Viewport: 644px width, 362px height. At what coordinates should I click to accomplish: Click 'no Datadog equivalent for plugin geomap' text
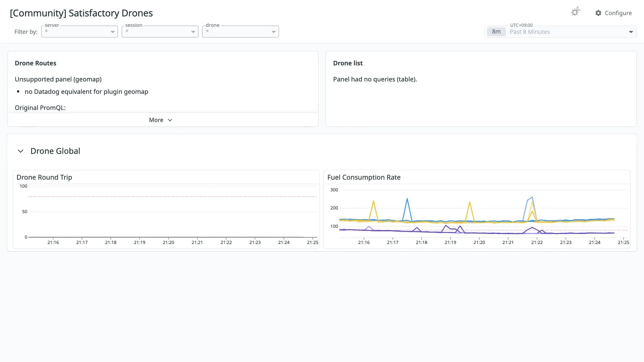click(87, 92)
